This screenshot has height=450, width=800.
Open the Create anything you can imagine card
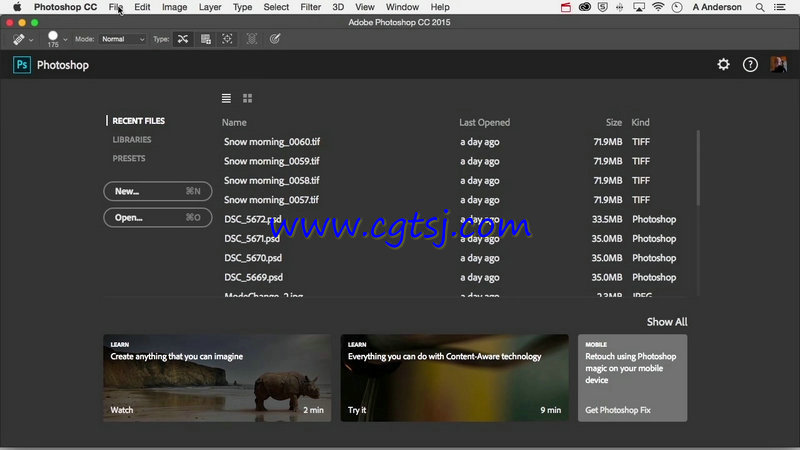pyautogui.click(x=217, y=378)
